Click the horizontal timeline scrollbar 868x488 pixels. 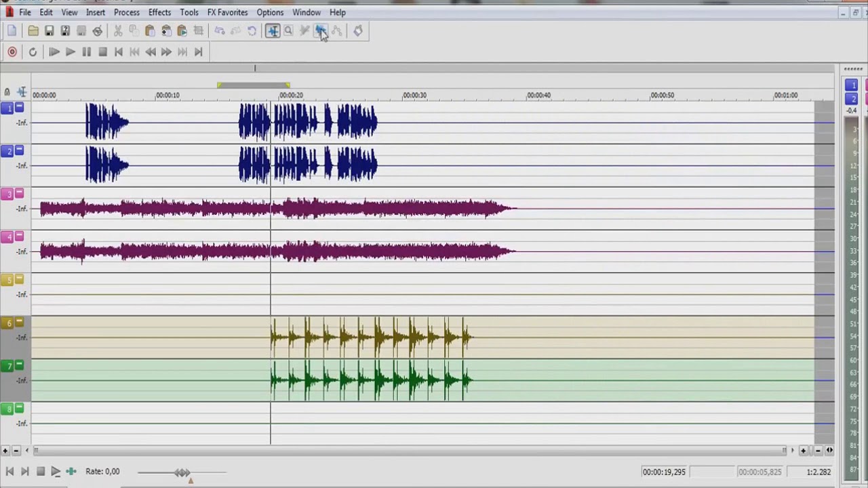pyautogui.click(x=410, y=450)
